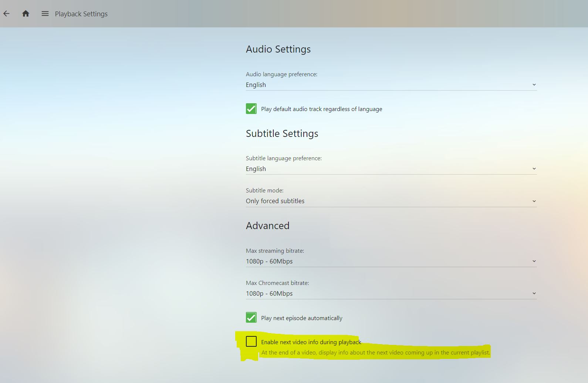Uncheck Play default audio track regardless of language

click(x=251, y=109)
